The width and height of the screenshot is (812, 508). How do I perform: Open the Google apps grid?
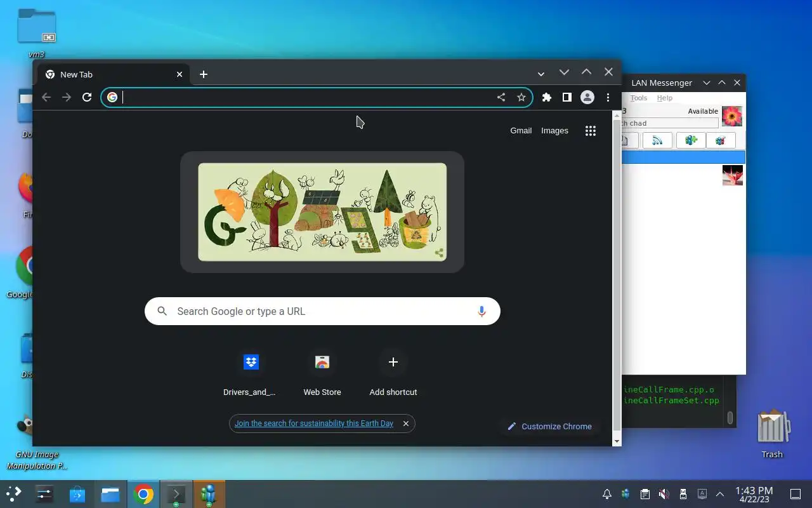(x=591, y=131)
